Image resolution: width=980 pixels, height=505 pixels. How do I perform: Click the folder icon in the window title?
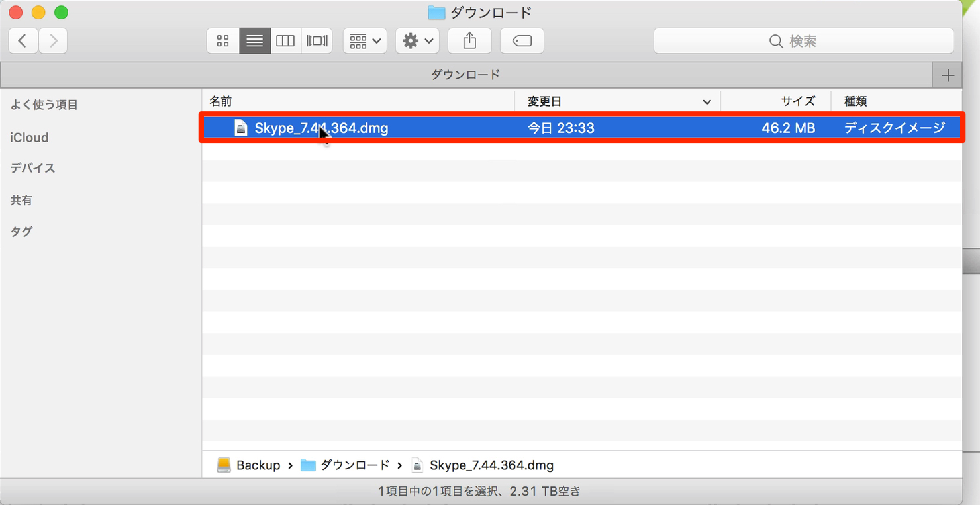pos(436,13)
